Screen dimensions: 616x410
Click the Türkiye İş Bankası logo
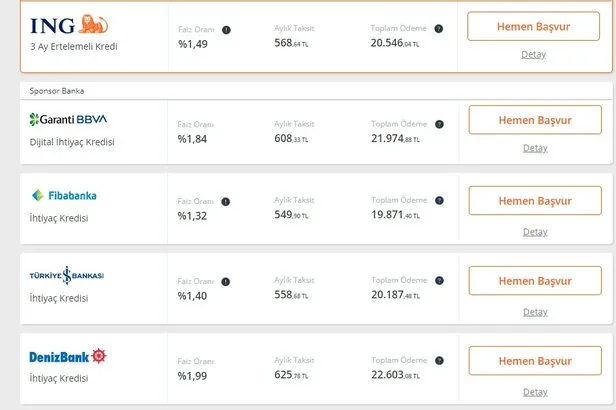[x=68, y=274]
